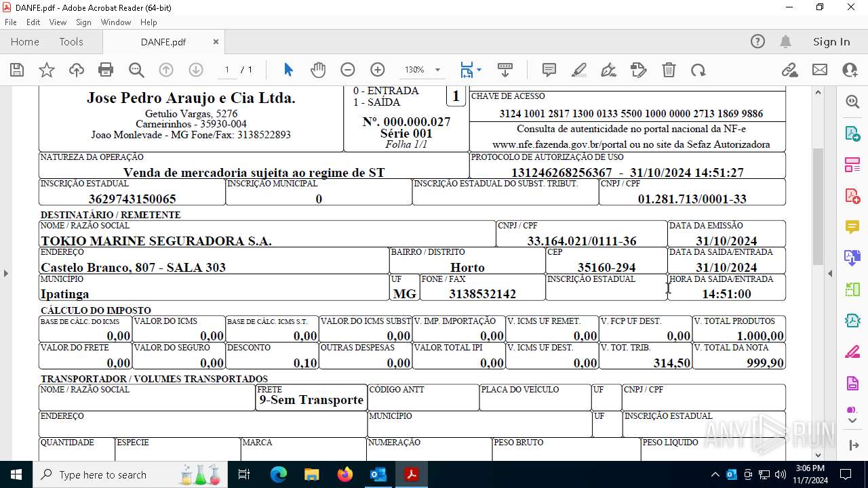The width and height of the screenshot is (868, 488).
Task: Expand the left navigation pane arrow
Action: pos(5,273)
